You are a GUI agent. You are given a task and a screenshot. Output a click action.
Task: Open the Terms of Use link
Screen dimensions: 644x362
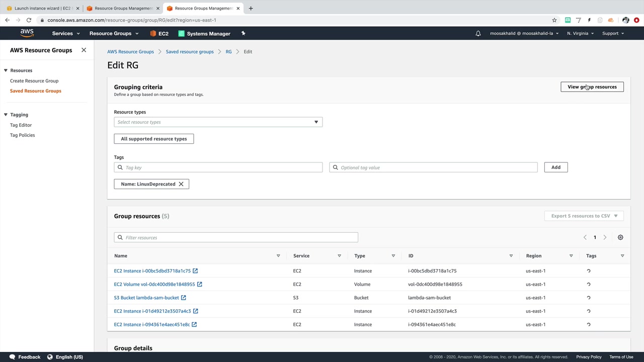[x=621, y=357]
